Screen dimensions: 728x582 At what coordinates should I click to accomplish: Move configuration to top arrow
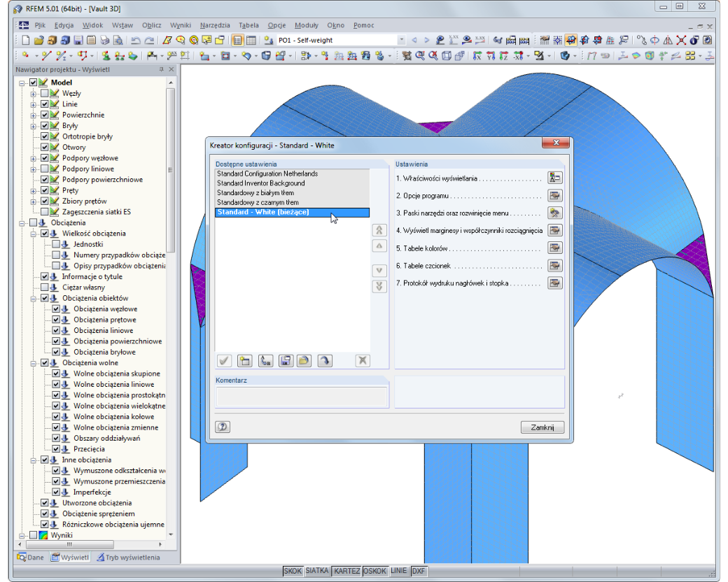[x=379, y=230]
